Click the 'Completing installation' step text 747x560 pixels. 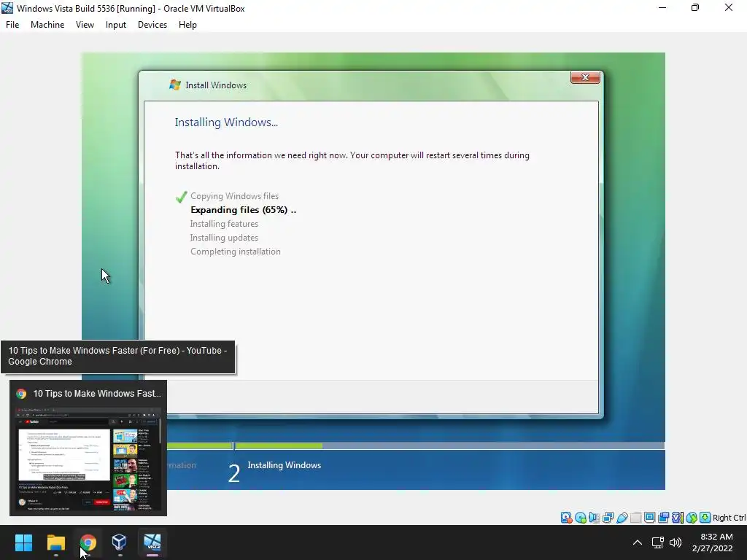point(236,252)
